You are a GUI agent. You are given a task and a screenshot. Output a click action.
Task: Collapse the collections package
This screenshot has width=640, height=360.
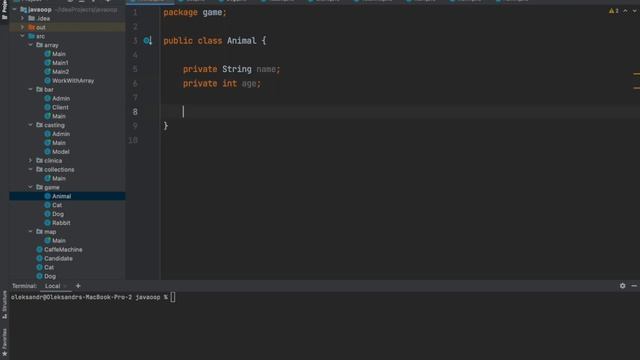tap(31, 169)
